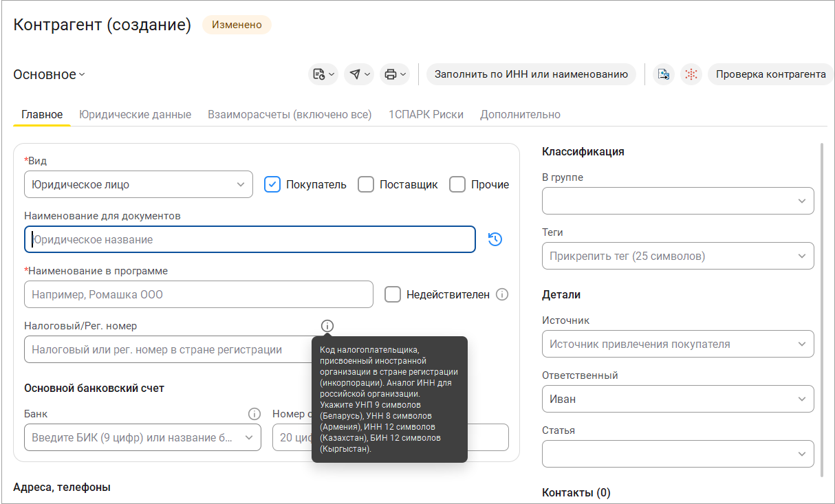Tick the Недействителен checkbox

(393, 294)
